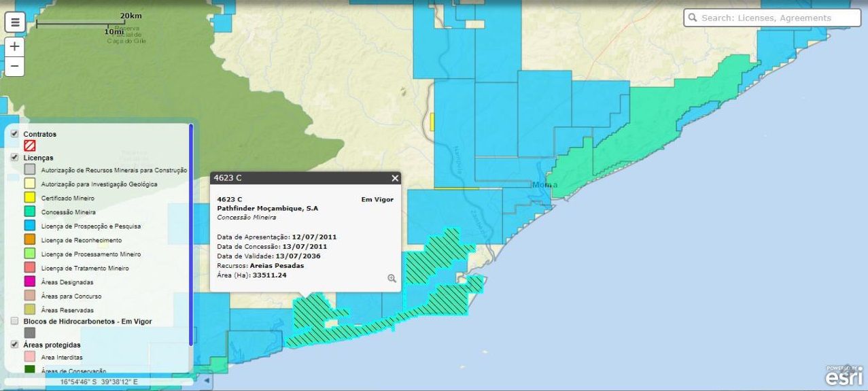Viewport: 868px width, 391px height.
Task: Click the Contratos hatched legend symbol
Action: [29, 146]
